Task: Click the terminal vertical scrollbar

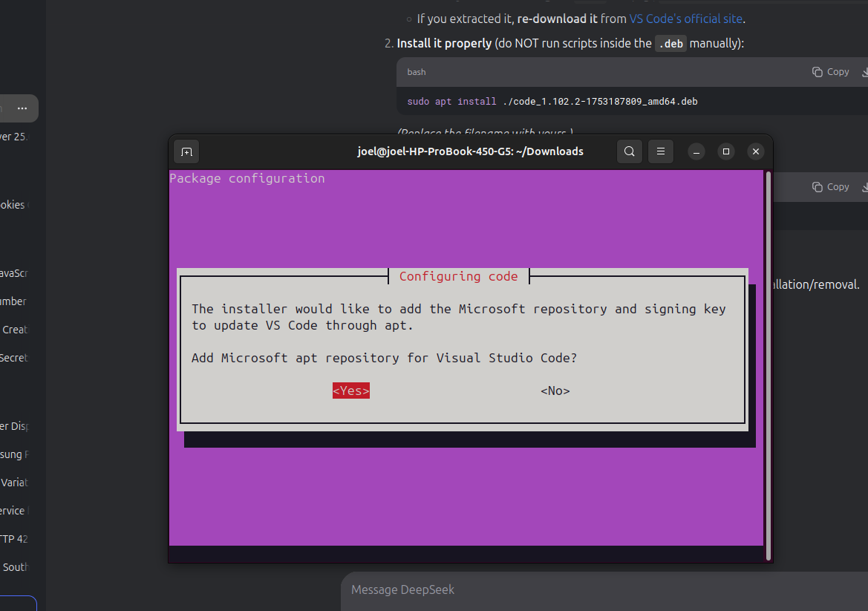Action: (768, 365)
